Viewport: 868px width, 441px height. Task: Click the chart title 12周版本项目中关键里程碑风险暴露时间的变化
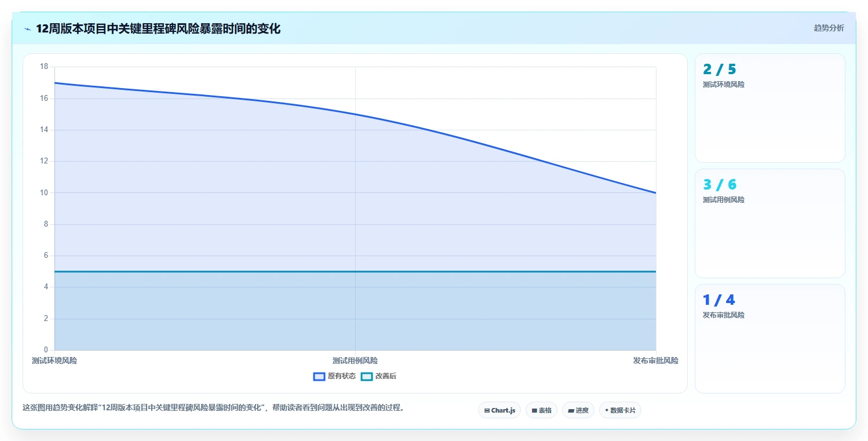(x=158, y=29)
